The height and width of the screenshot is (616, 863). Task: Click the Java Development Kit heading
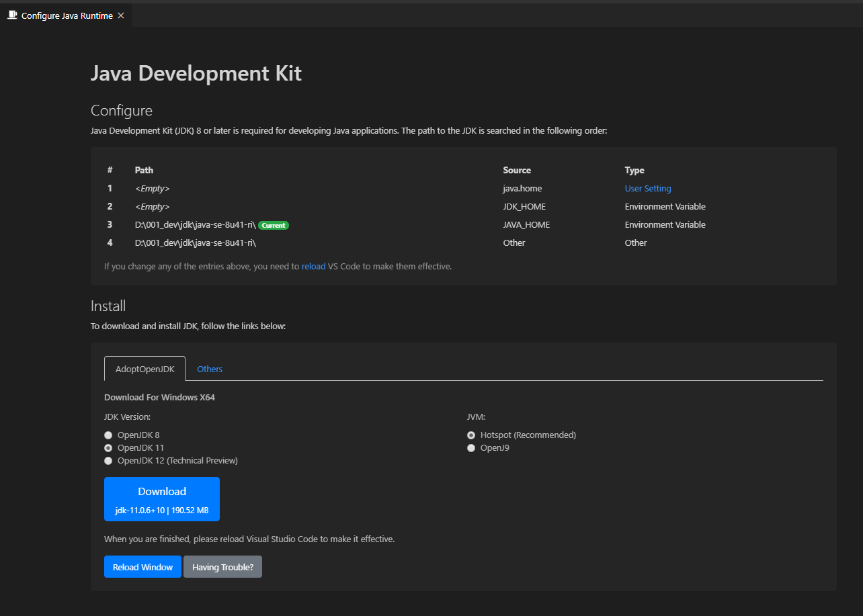pos(196,73)
